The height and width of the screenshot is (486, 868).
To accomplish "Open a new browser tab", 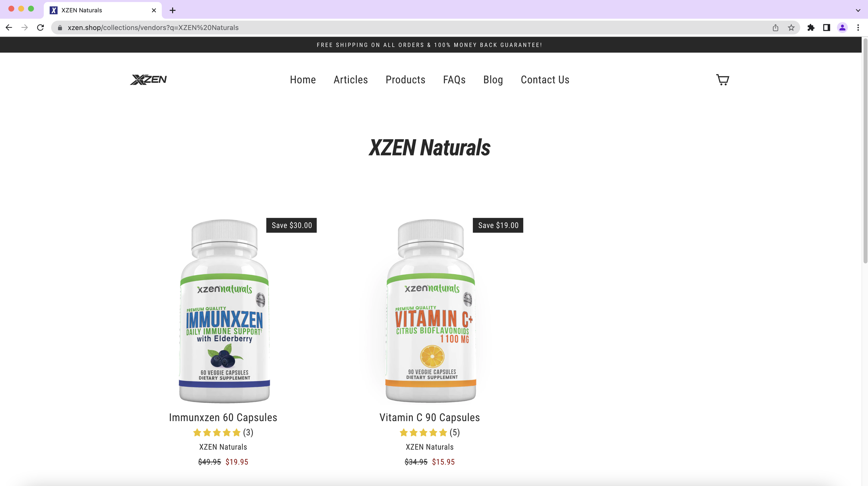I will coord(173,10).
